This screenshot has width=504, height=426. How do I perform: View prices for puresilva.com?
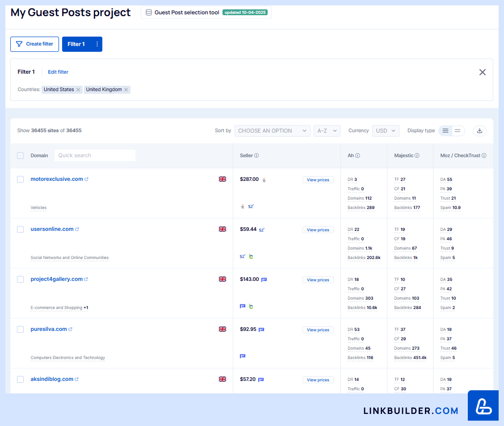coord(318,330)
